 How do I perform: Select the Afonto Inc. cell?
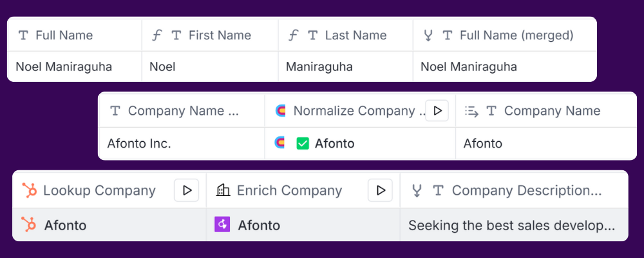click(x=182, y=143)
